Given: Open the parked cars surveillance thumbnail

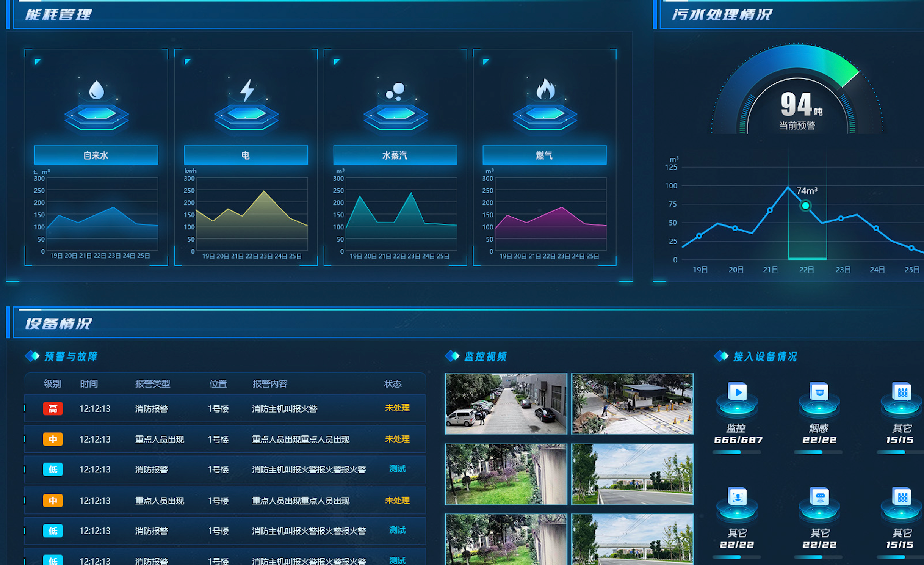Looking at the screenshot, I should click(506, 403).
